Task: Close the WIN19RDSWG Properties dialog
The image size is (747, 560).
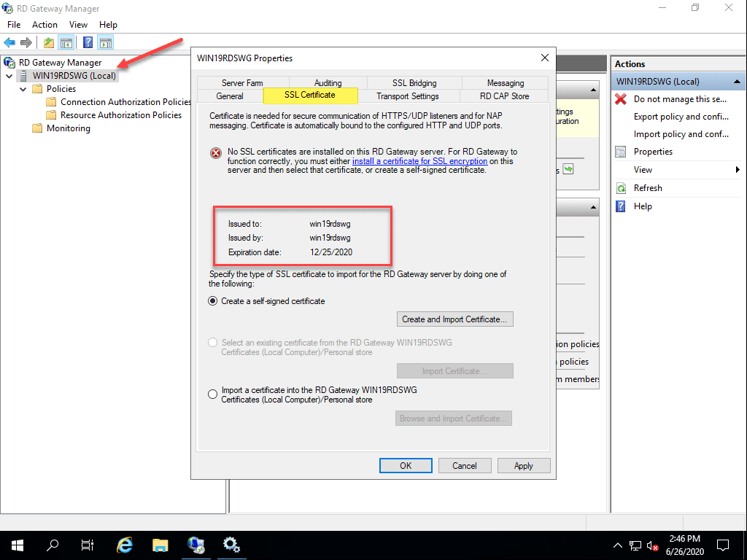Action: [545, 58]
